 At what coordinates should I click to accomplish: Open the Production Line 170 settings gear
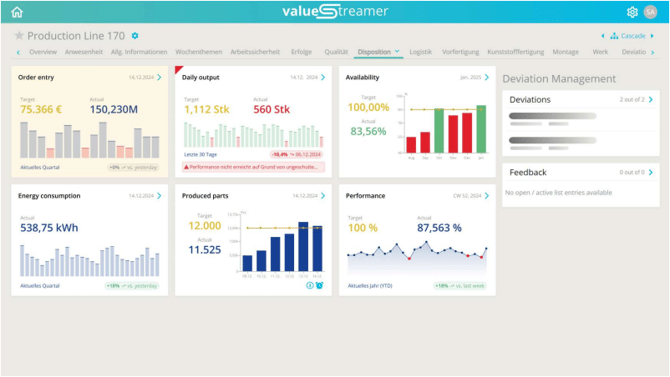pos(135,36)
